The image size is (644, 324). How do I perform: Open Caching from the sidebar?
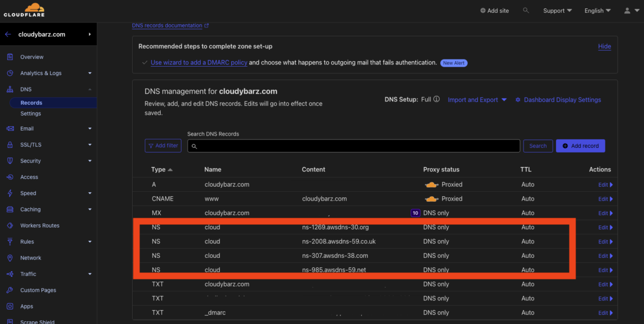tap(31, 209)
